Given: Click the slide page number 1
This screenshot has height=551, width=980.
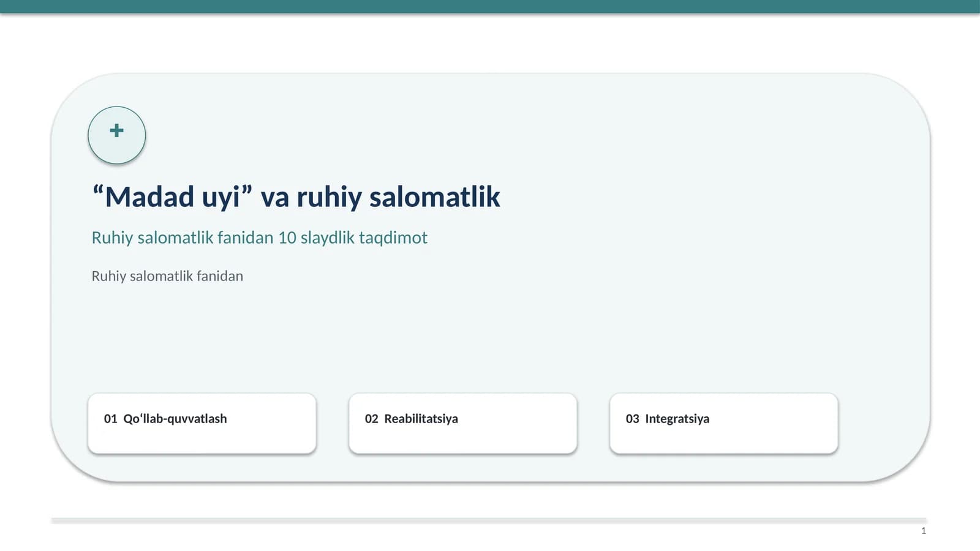Looking at the screenshot, I should pyautogui.click(x=924, y=531).
